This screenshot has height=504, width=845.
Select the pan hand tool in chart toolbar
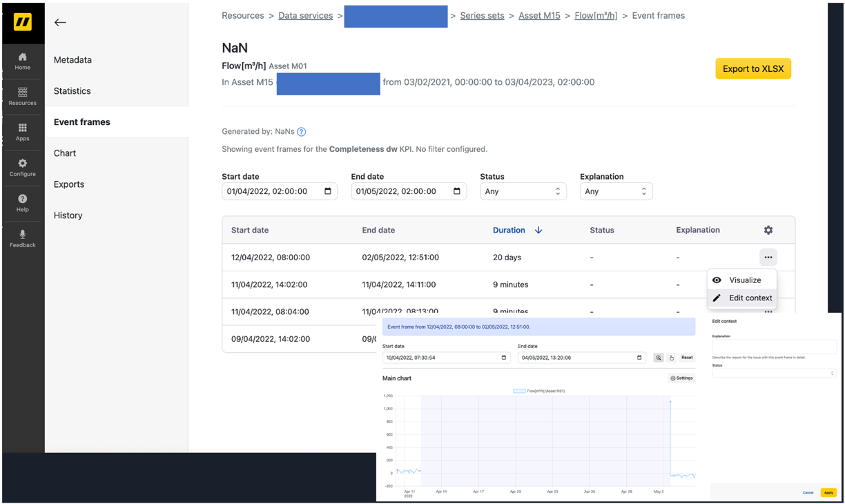[671, 358]
